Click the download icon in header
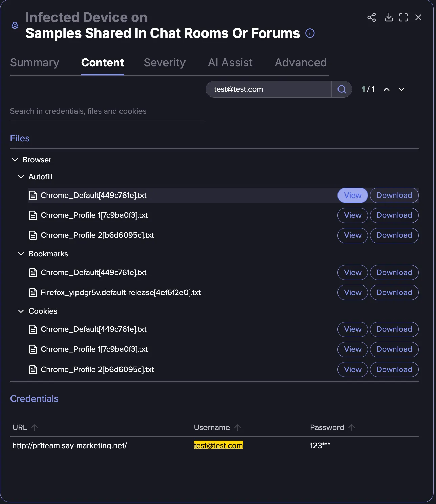436x504 pixels. (x=389, y=17)
